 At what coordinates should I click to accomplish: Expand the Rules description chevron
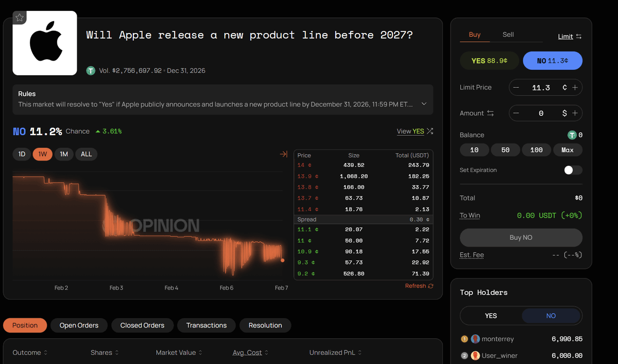click(x=424, y=104)
